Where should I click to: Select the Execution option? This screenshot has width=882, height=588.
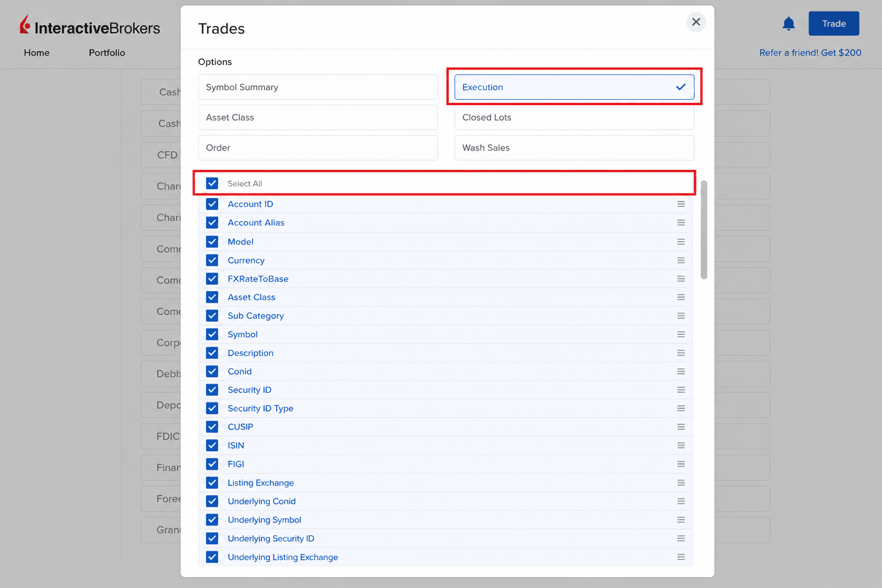tap(574, 87)
